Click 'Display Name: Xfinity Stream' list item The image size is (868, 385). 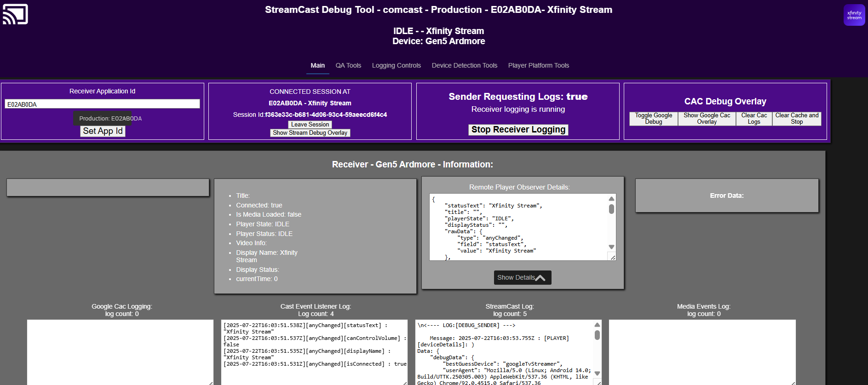point(267,256)
